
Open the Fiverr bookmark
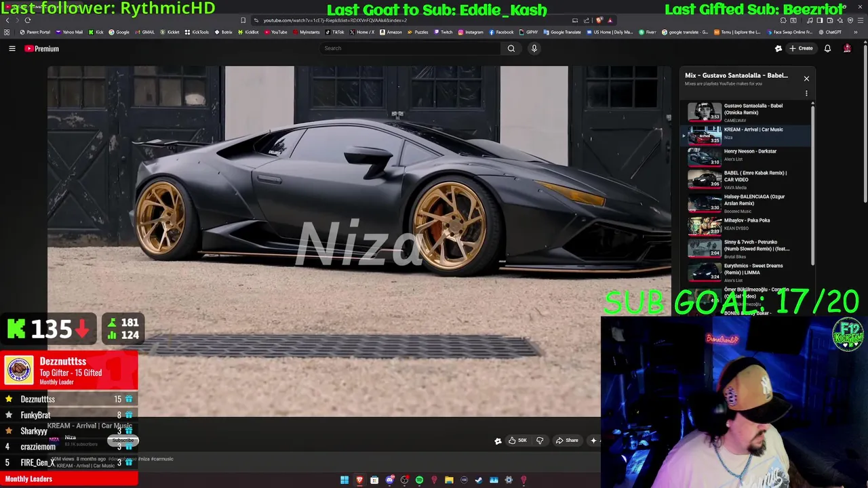[648, 32]
